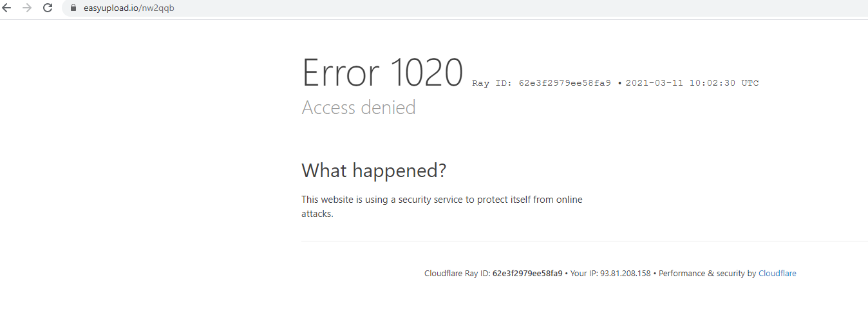Screen dimensions: 868x329
Task: Click the word attacks. in the paragraph
Action: point(317,214)
